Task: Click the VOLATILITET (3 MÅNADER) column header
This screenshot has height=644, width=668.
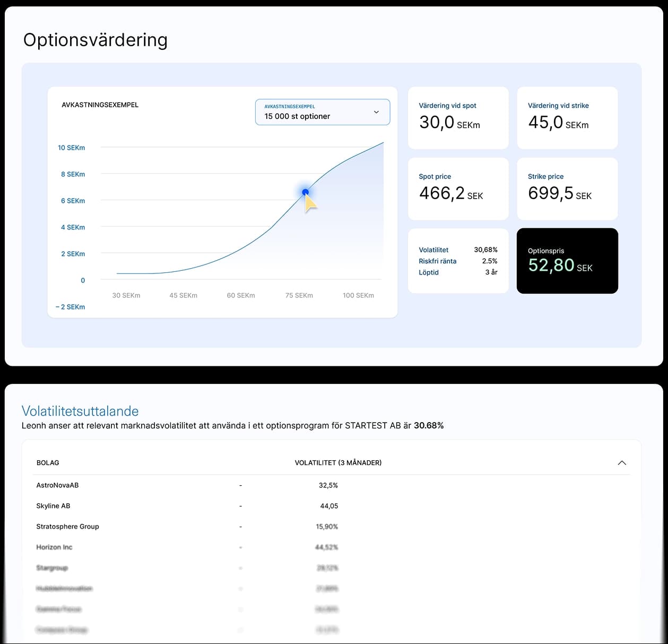Action: coord(338,463)
